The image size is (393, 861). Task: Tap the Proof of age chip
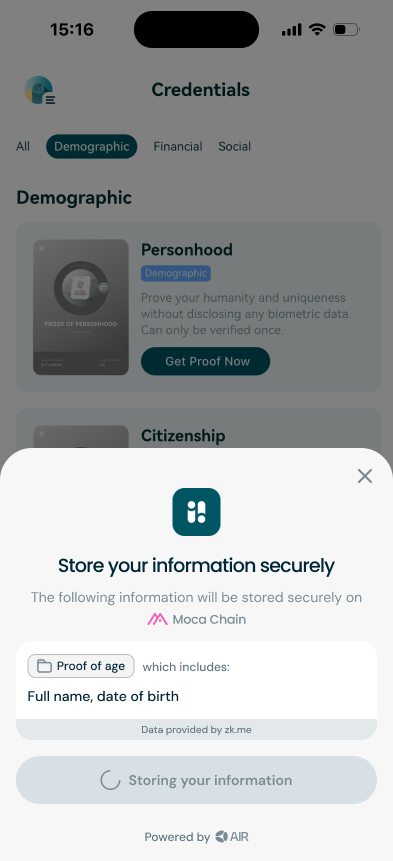tap(81, 666)
